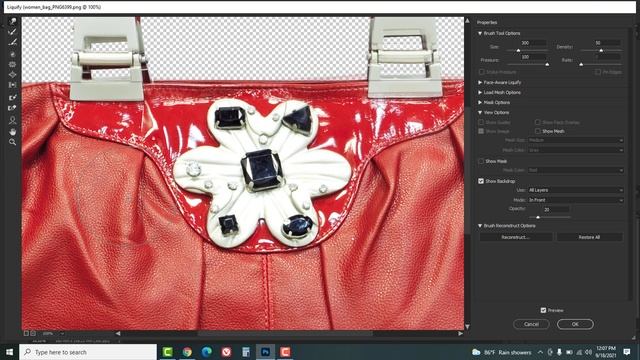640x360 pixels.
Task: Select the Zoom tool
Action: (x=13, y=142)
